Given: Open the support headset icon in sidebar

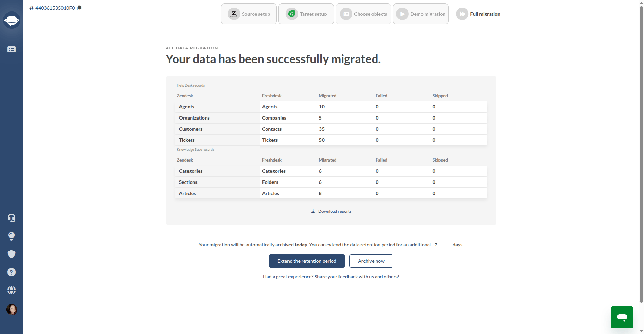Looking at the screenshot, I should pos(11,218).
